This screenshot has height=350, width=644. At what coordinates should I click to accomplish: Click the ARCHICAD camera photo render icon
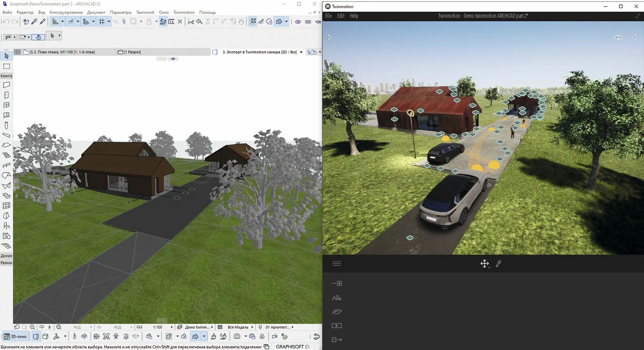pyautogui.click(x=237, y=336)
